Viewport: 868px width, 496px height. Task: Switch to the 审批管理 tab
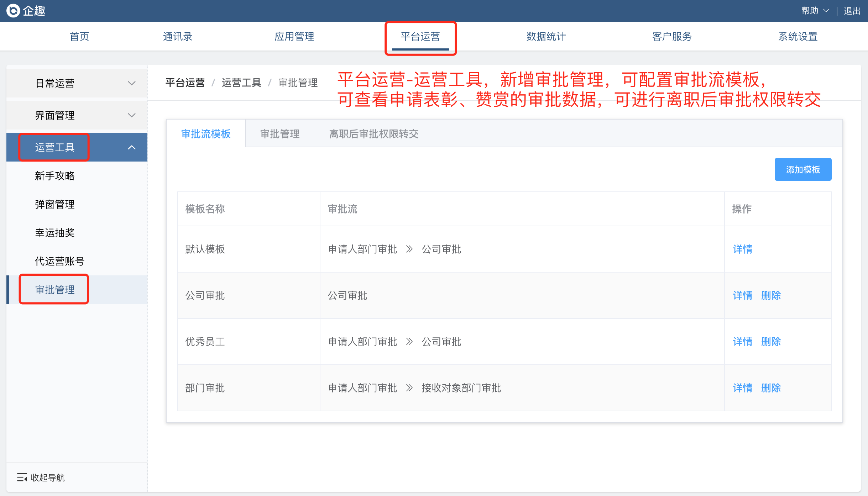click(279, 134)
